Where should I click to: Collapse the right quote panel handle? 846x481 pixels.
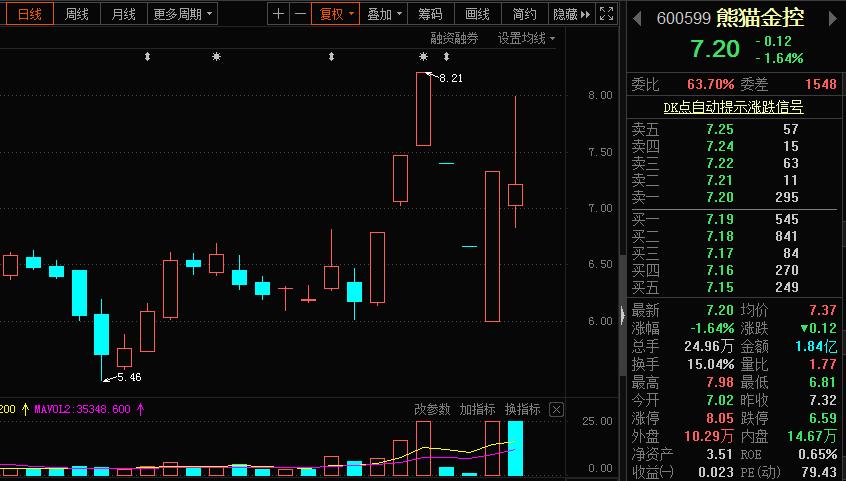[x=623, y=313]
